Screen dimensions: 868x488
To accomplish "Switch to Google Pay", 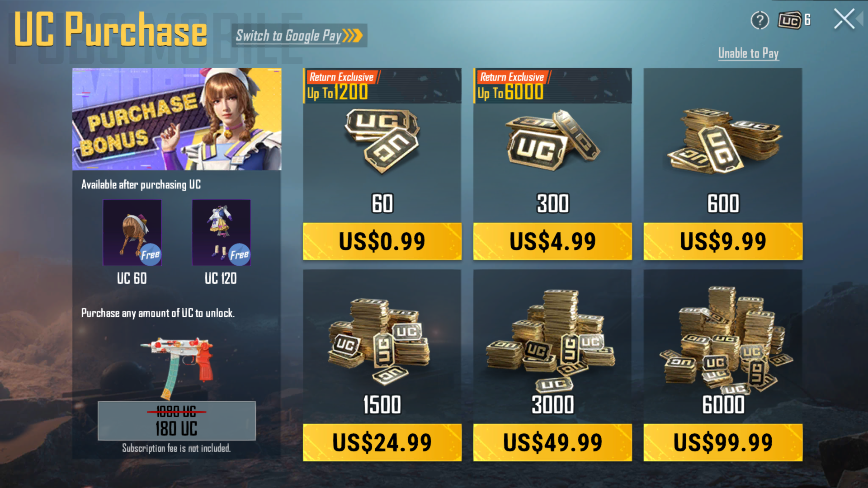I will pos(299,35).
